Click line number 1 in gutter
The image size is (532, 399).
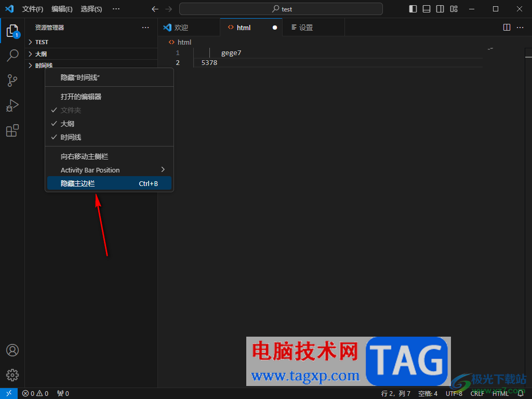(x=178, y=53)
